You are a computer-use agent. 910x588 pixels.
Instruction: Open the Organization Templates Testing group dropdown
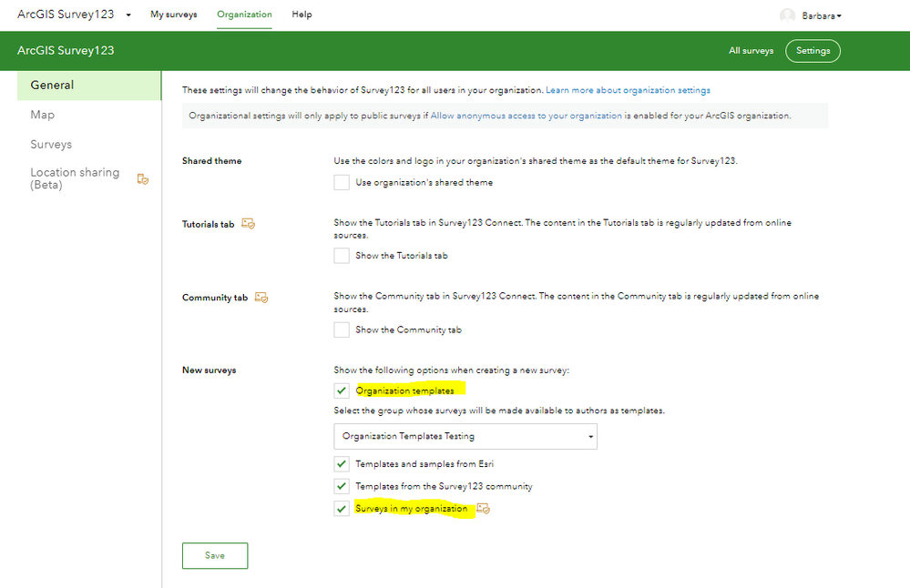pyautogui.click(x=465, y=437)
